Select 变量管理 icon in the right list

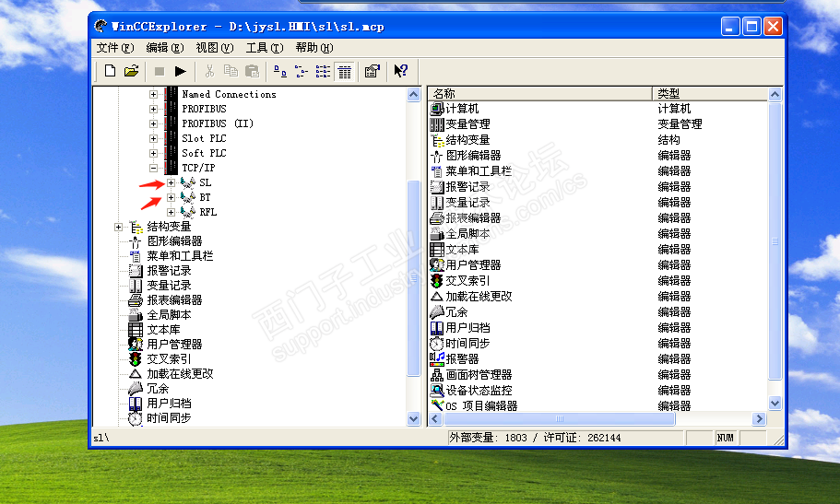pos(437,124)
